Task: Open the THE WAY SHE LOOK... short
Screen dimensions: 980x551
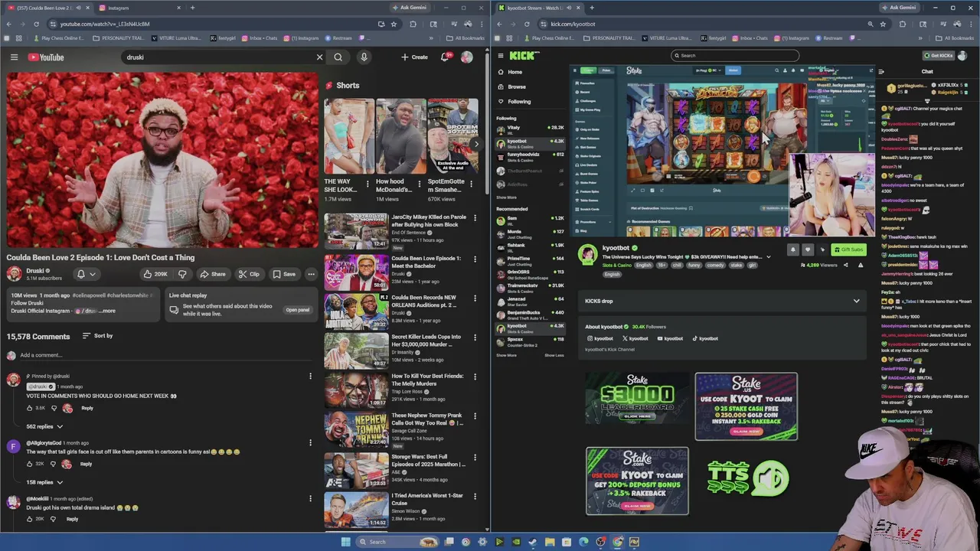Action: click(x=349, y=149)
